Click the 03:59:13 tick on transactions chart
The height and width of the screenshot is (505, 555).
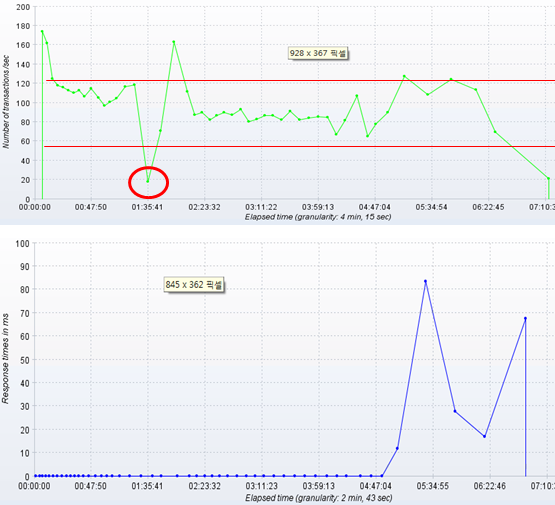coord(318,207)
